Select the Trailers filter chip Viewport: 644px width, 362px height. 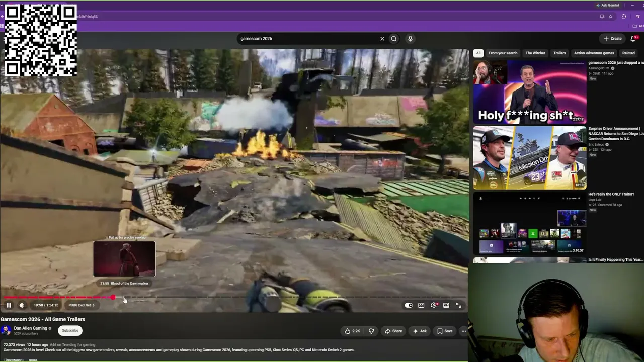coord(559,53)
